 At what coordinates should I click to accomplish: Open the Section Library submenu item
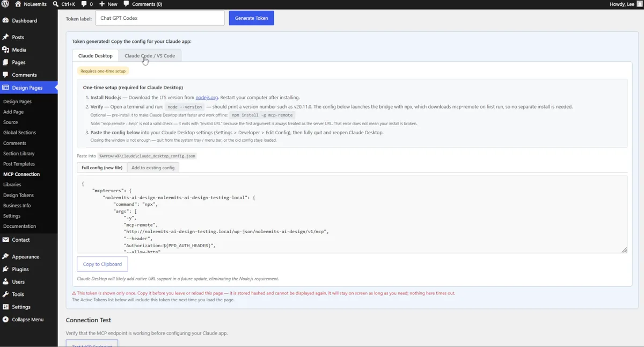[19, 154]
